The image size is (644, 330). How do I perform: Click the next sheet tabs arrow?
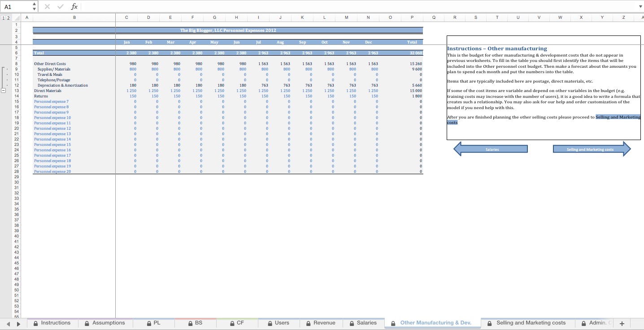18,323
